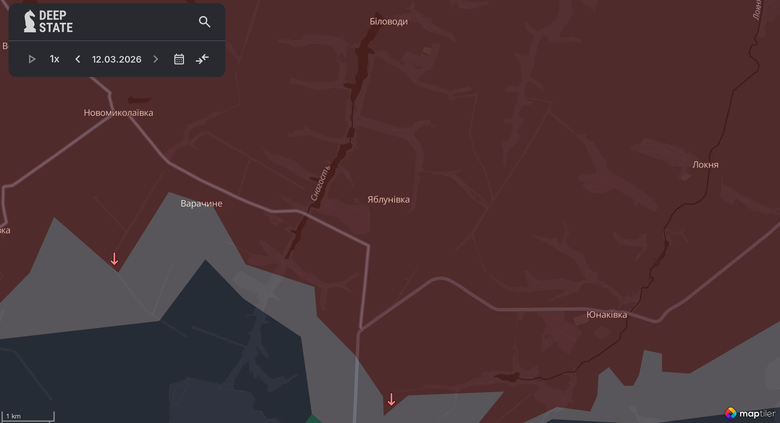Click attack arrow at bottom center
This screenshot has height=423, width=780.
click(x=391, y=400)
